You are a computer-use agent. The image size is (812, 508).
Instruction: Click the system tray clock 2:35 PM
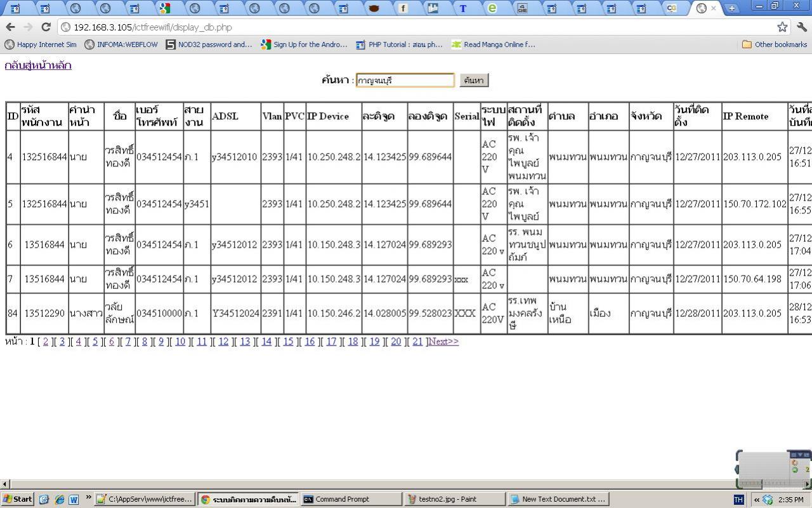click(x=791, y=500)
